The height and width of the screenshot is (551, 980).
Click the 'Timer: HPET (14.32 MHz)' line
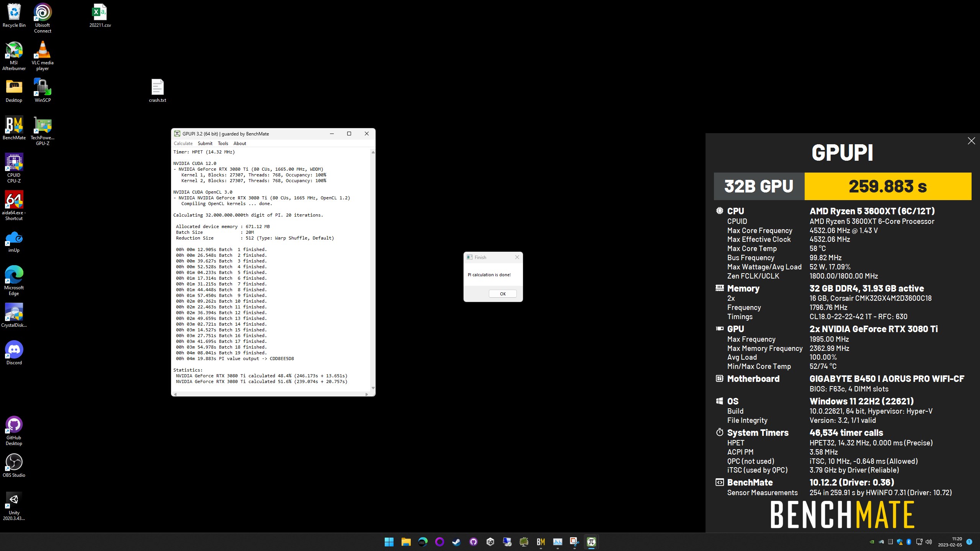[x=204, y=152]
